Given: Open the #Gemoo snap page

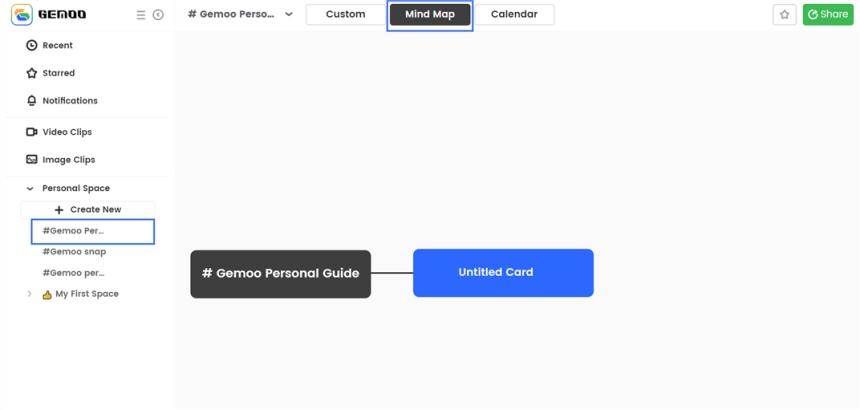Looking at the screenshot, I should coord(74,252).
